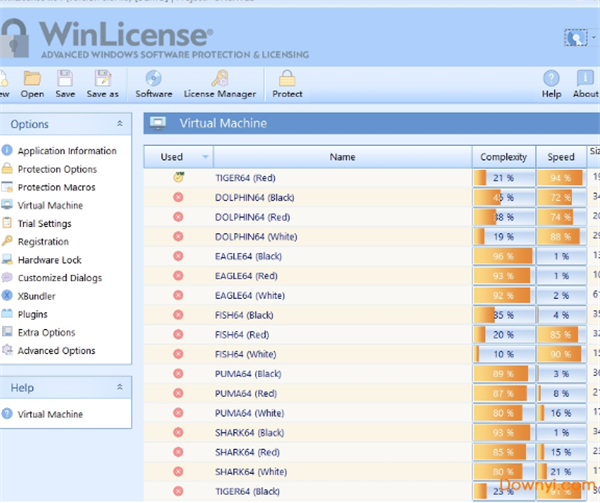Sort by the Used column header
This screenshot has width=600, height=503.
(171, 157)
